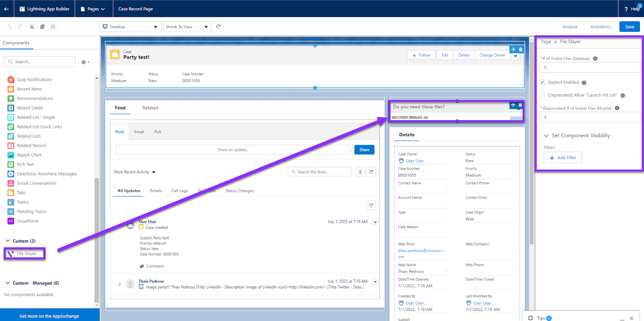Select the Visualforce component
This screenshot has height=321, width=644.
click(27, 221)
